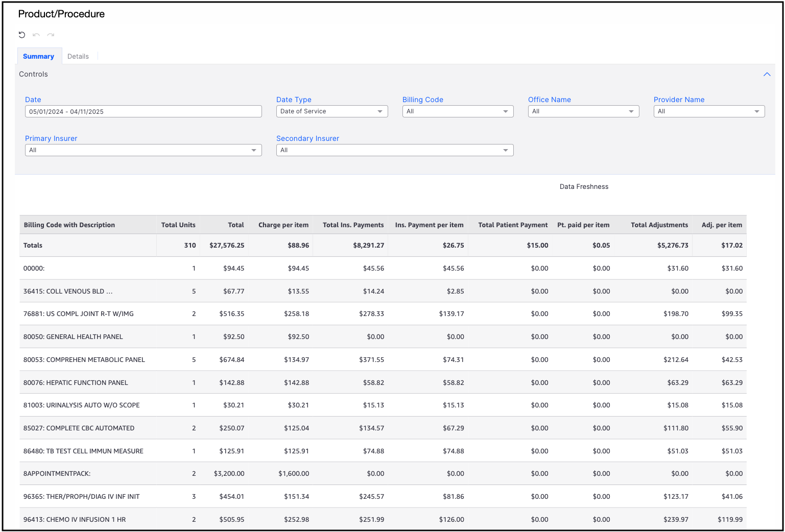Click the reset icon under the title
The height and width of the screenshot is (532, 785).
(22, 35)
